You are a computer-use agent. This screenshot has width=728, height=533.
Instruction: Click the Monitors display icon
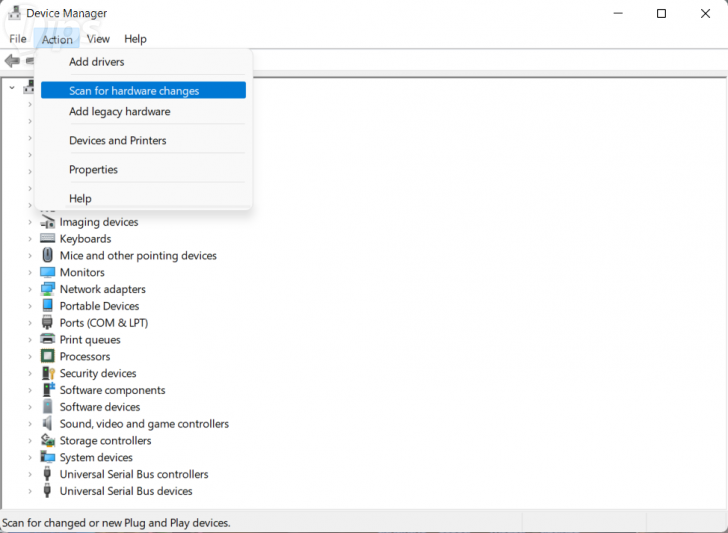pos(47,272)
